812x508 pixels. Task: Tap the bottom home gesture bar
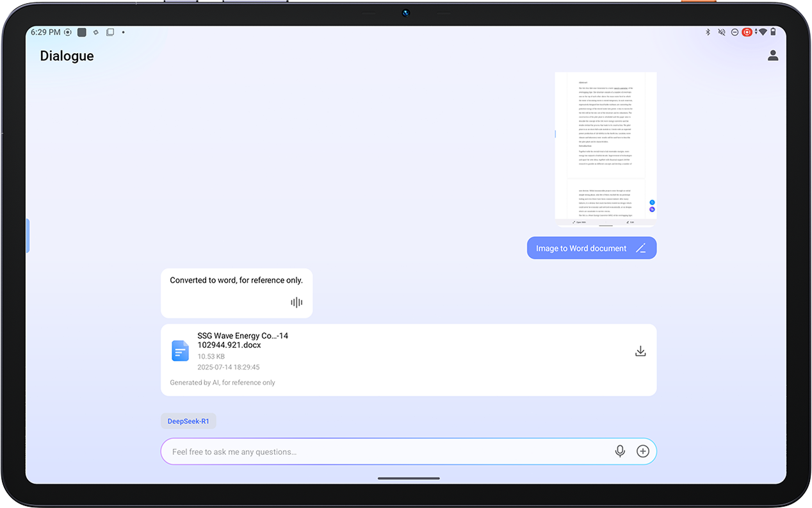408,478
